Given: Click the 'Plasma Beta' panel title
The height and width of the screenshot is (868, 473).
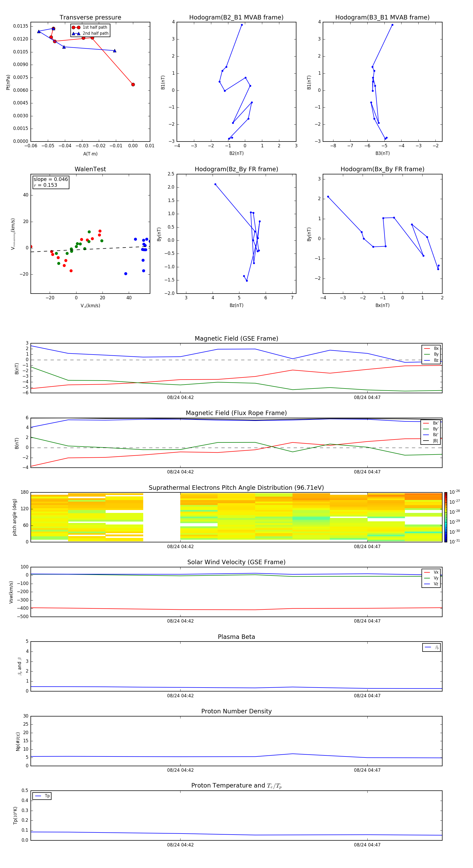Looking at the screenshot, I should click(x=236, y=637).
